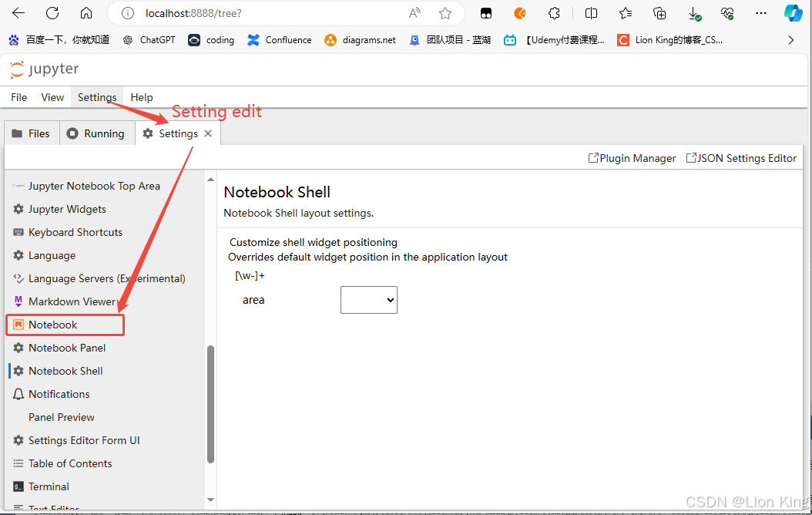Add page to favorites star icon
This screenshot has height=515, width=812.
click(x=445, y=13)
